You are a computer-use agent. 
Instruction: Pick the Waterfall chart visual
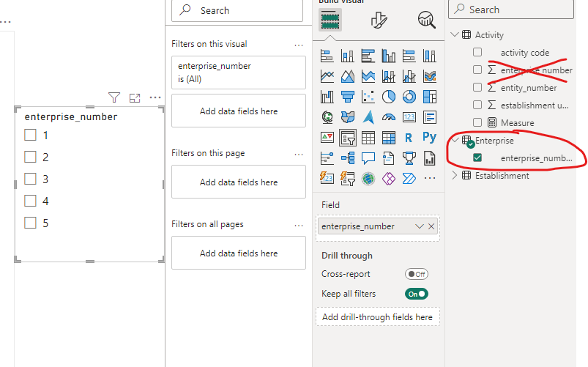(327, 97)
